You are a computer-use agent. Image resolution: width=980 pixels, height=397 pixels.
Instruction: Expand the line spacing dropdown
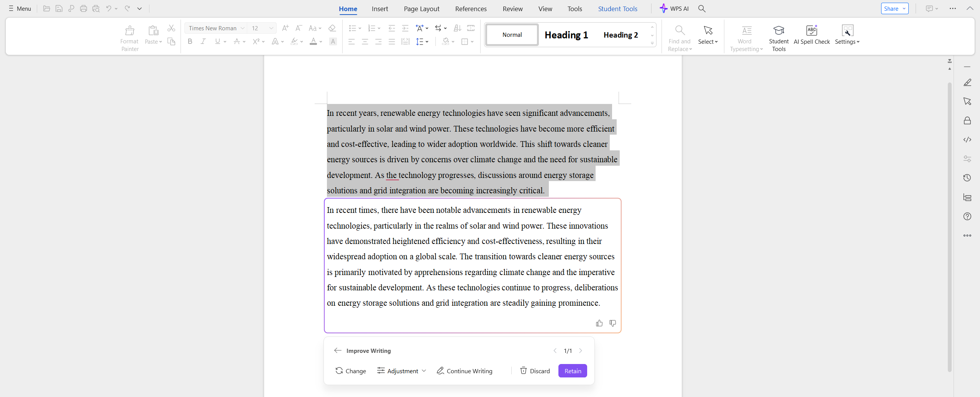427,41
